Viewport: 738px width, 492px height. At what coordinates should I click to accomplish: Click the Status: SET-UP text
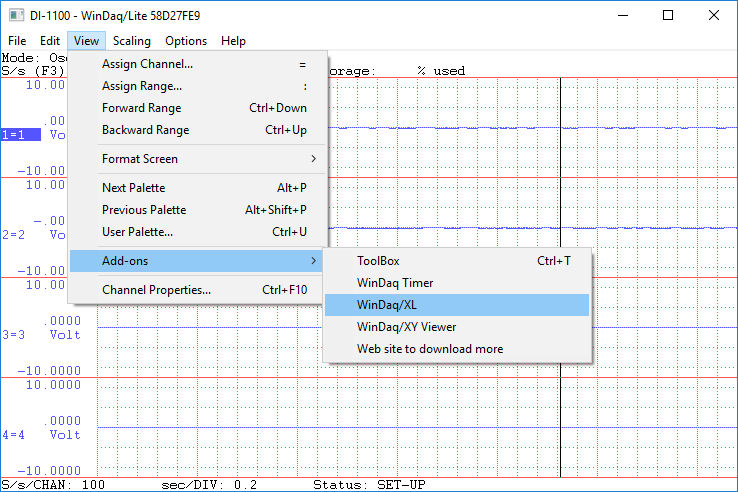(x=369, y=485)
